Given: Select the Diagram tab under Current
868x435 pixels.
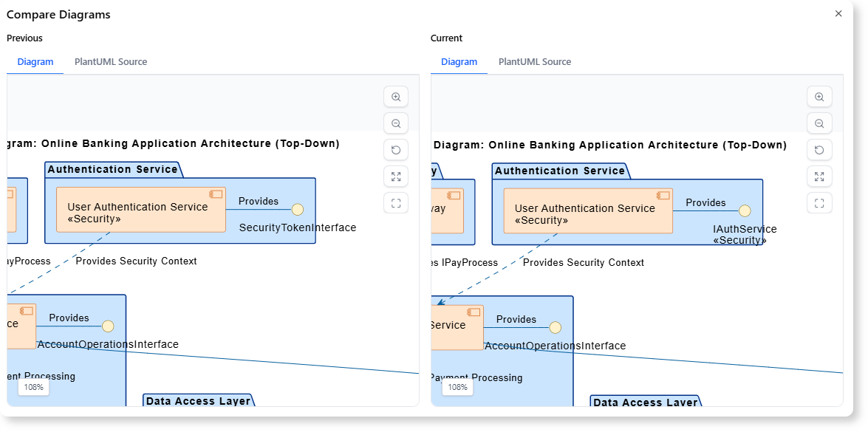Looking at the screenshot, I should point(459,62).
